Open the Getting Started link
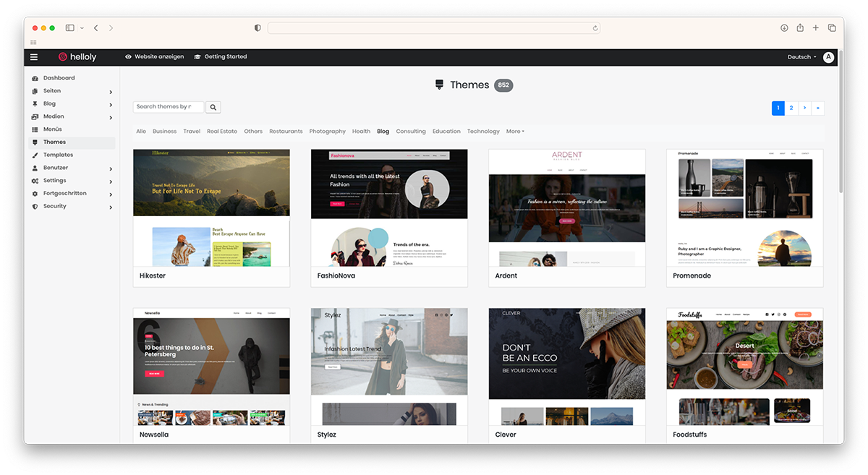The image size is (868, 475). click(x=221, y=57)
